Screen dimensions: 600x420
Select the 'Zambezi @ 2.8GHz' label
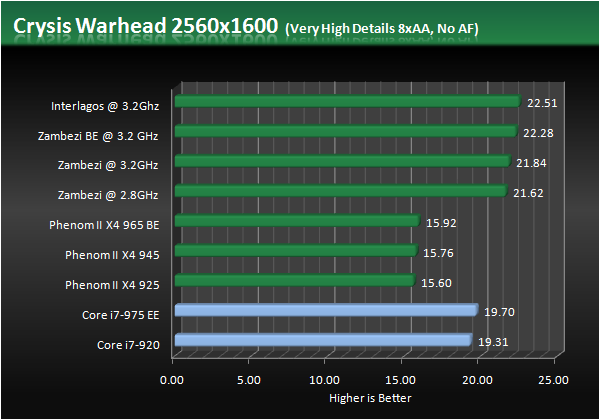point(108,195)
